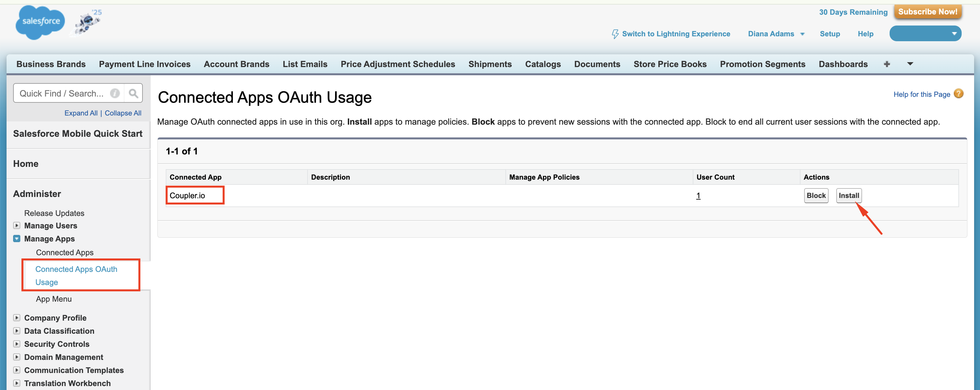This screenshot has width=980, height=390.
Task: Click the Quick Find info icon
Action: click(x=115, y=93)
